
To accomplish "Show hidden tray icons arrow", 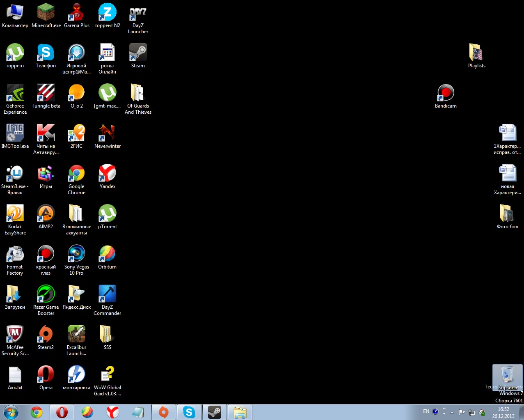I will [452, 413].
